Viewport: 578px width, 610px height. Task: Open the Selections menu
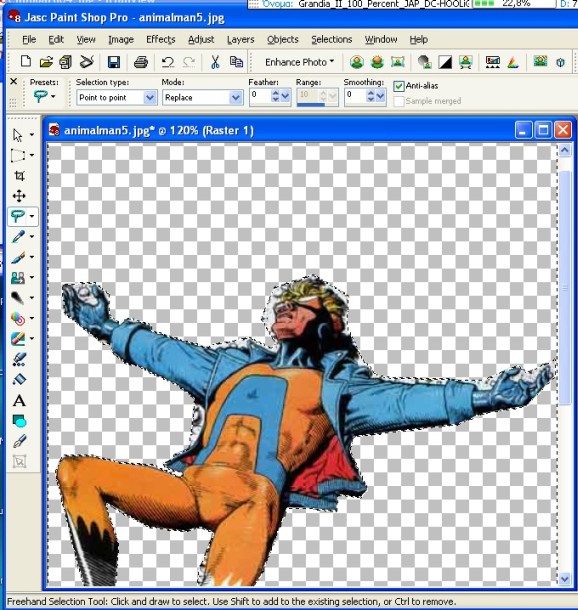331,40
